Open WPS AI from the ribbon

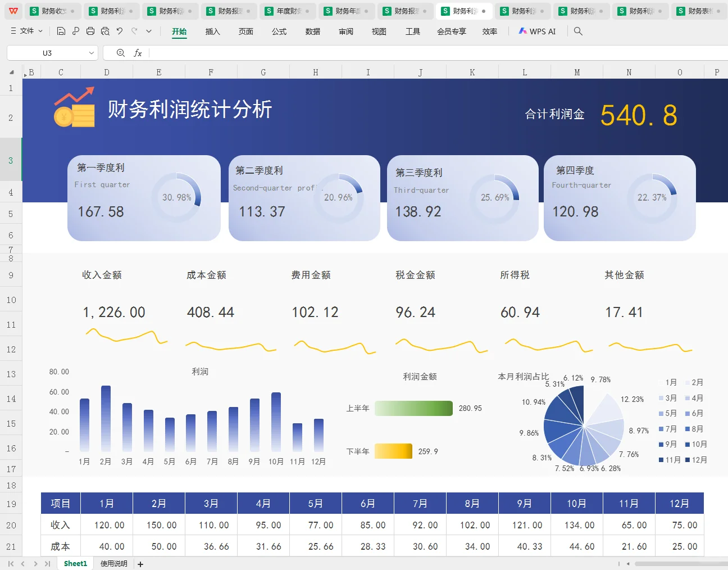pyautogui.click(x=537, y=31)
